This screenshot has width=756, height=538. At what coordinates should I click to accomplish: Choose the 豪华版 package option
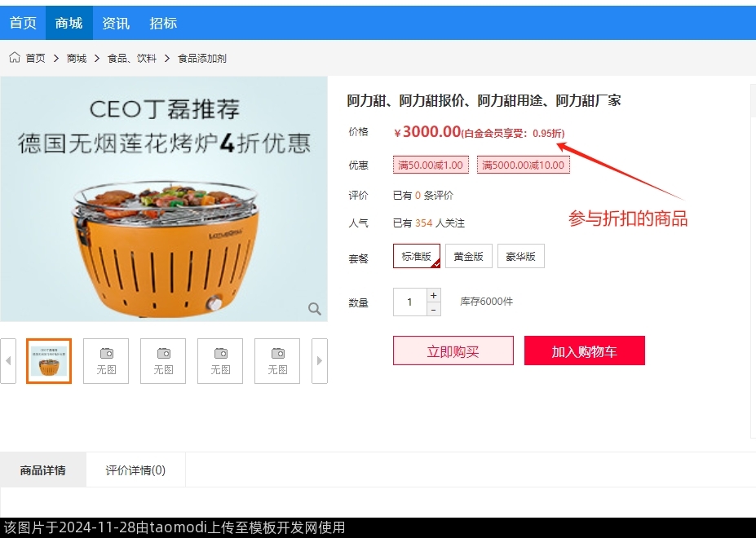(520, 256)
